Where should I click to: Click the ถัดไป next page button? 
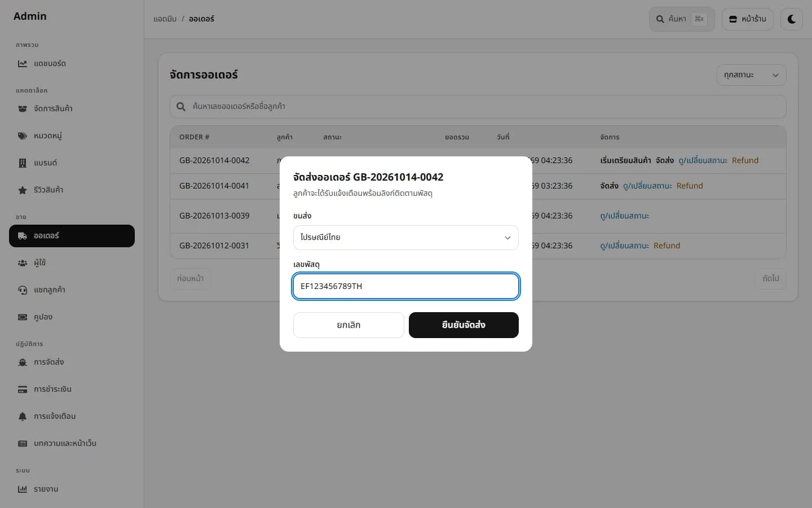click(x=770, y=278)
